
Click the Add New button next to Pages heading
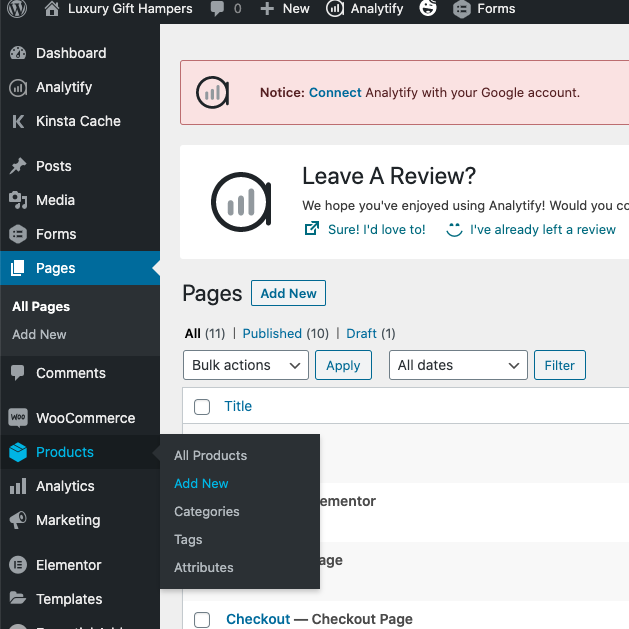288,293
